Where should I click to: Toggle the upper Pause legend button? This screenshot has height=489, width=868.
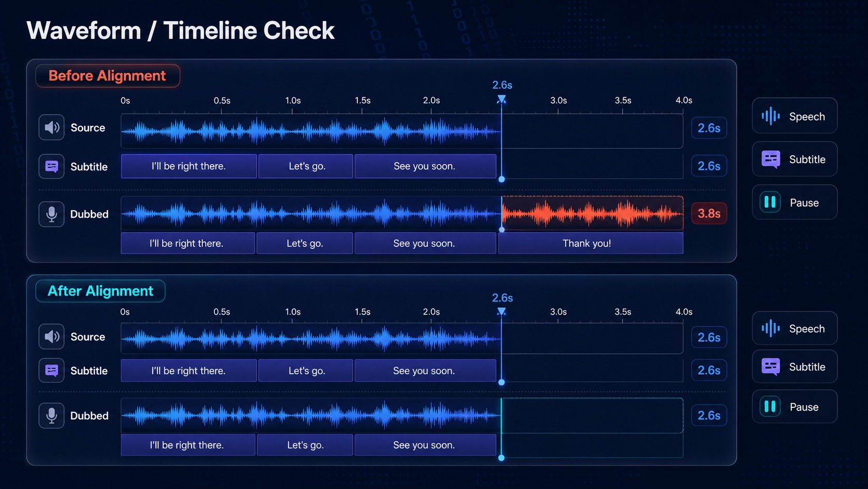pos(794,202)
